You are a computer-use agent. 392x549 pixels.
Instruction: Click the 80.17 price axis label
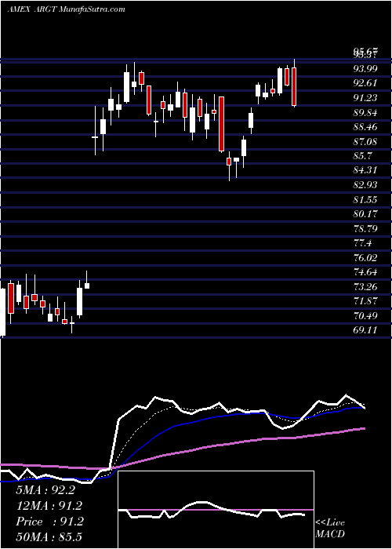click(365, 214)
